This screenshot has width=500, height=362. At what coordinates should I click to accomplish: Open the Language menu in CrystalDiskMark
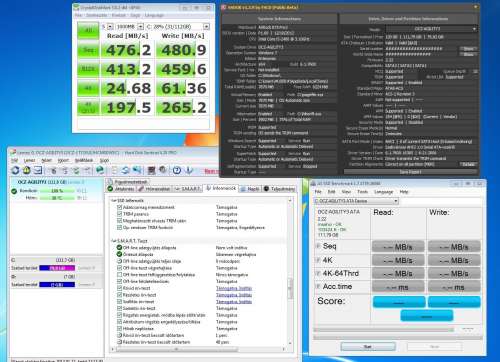click(154, 15)
